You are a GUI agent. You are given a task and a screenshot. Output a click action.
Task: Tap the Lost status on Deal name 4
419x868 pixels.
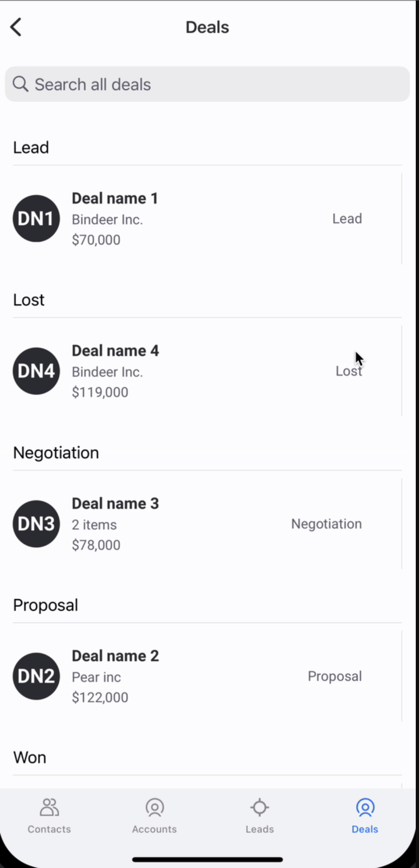(348, 371)
